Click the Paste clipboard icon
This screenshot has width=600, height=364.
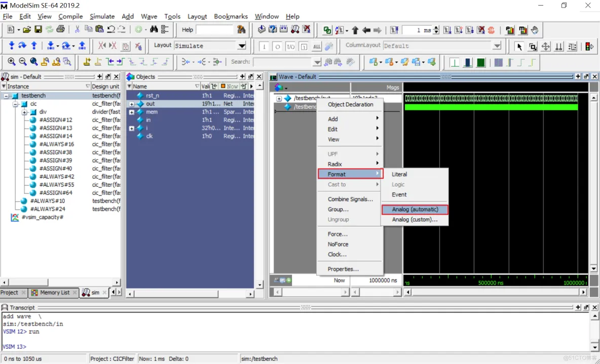[99, 30]
